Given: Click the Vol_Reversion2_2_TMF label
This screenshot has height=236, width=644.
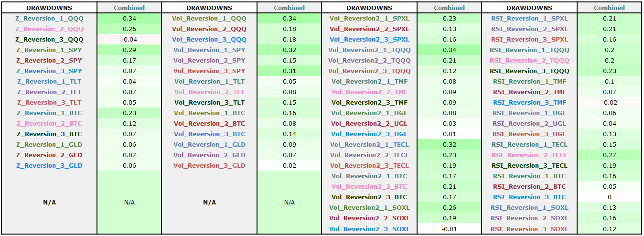Looking at the screenshot, I should (x=369, y=92).
